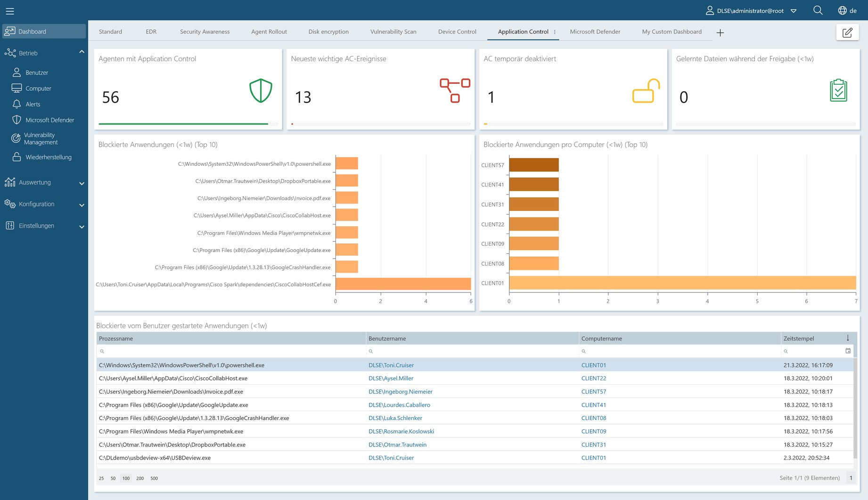Open Alerts via the bell icon
This screenshot has width=868, height=500.
coord(17,104)
